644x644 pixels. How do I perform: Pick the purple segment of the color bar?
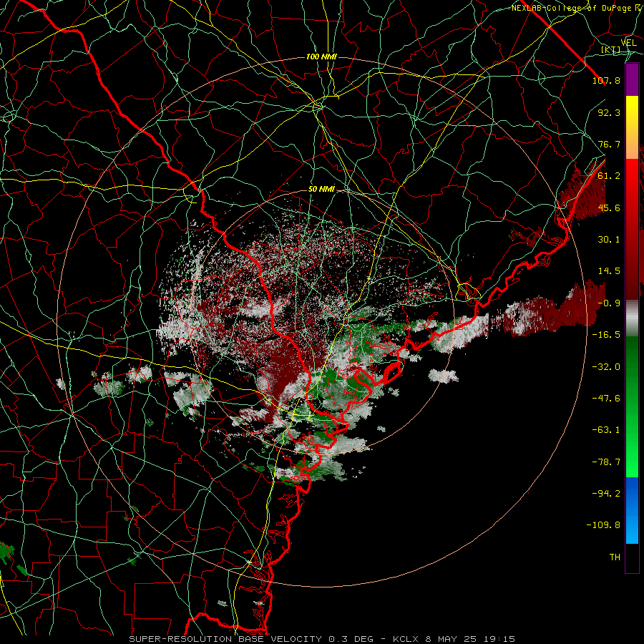click(x=632, y=80)
